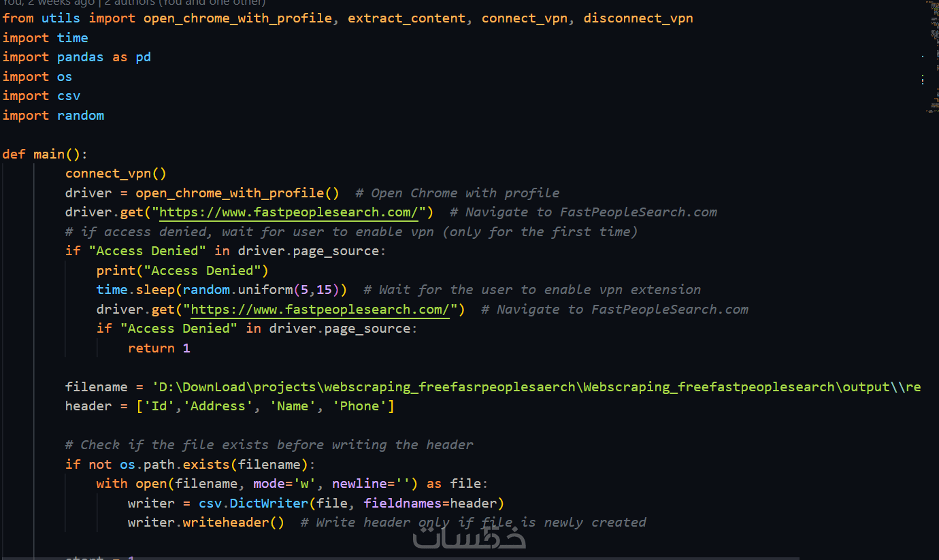Viewport: 939px width, 560px height.
Task: Click 'utils' module name in the from-import
Action: (61, 18)
